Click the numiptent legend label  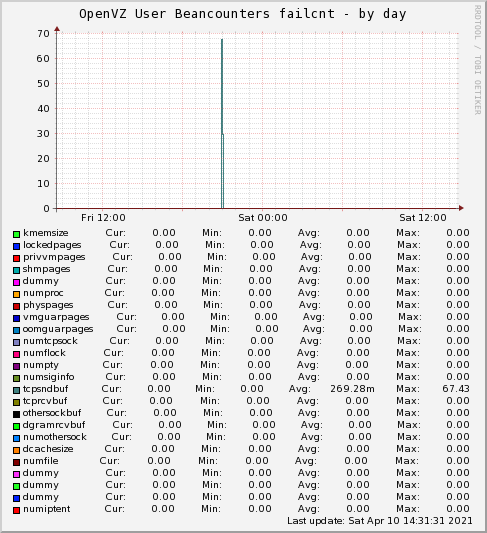pos(47,509)
